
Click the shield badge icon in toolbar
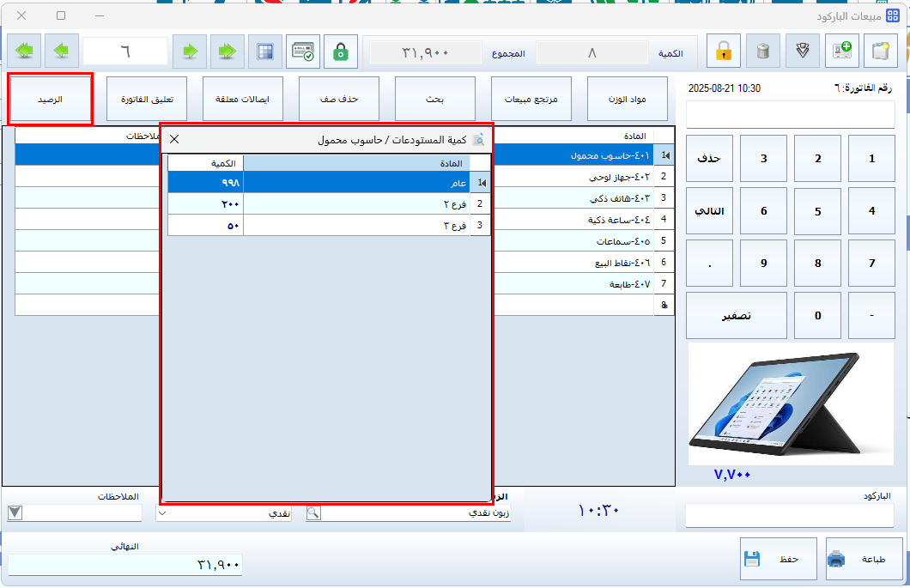click(803, 52)
